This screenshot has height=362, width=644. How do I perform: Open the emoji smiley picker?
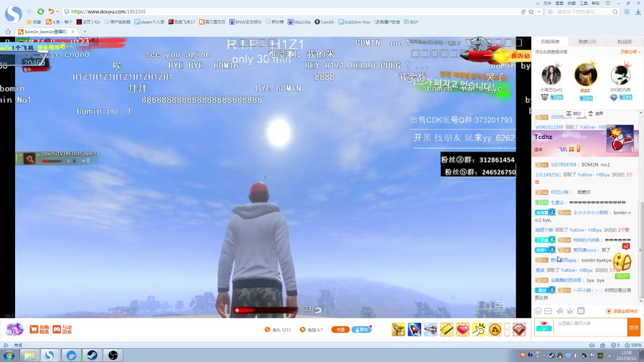pyautogui.click(x=538, y=311)
